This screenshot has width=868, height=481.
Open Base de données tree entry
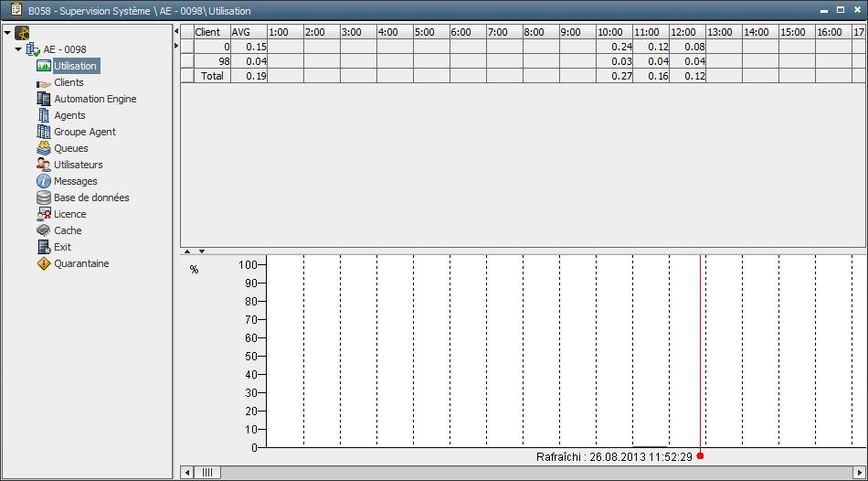point(91,198)
